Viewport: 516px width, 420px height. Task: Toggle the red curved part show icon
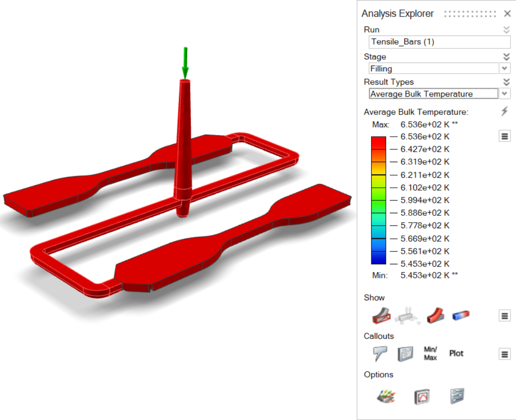435,316
